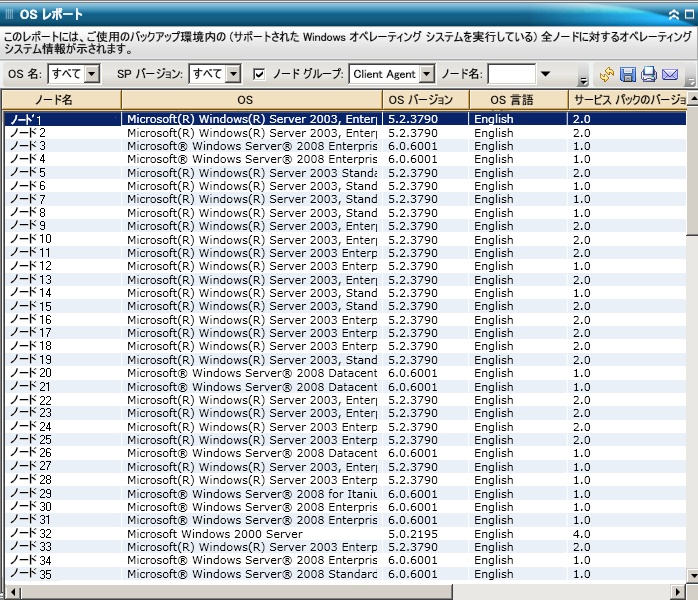The image size is (698, 600).
Task: Click the square maximize panel icon
Action: coord(689,14)
